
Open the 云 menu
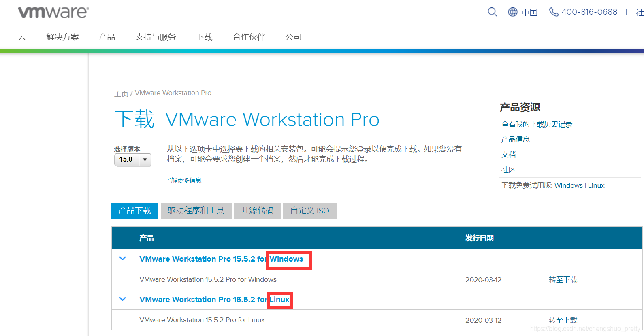point(22,37)
